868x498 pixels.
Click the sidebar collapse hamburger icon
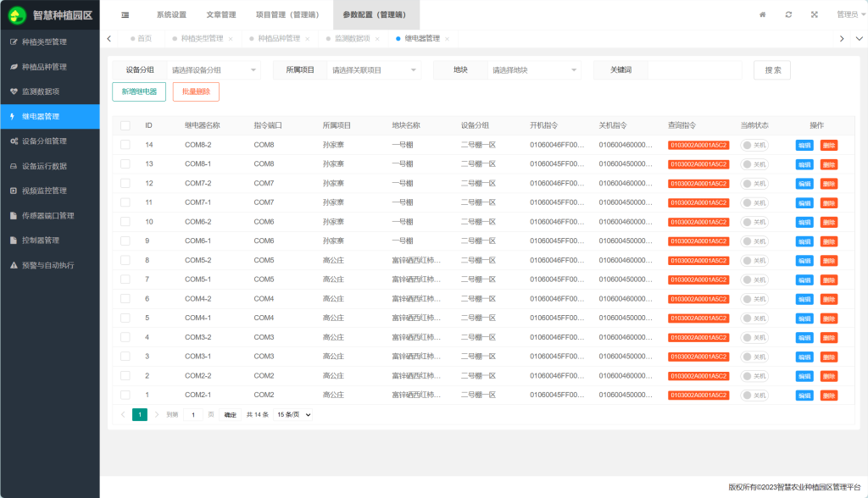click(x=125, y=14)
